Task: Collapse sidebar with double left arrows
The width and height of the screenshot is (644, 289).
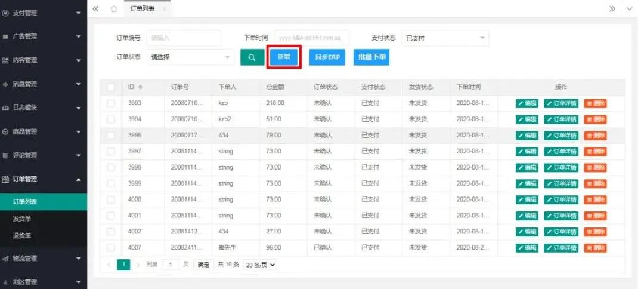Action: pos(95,8)
